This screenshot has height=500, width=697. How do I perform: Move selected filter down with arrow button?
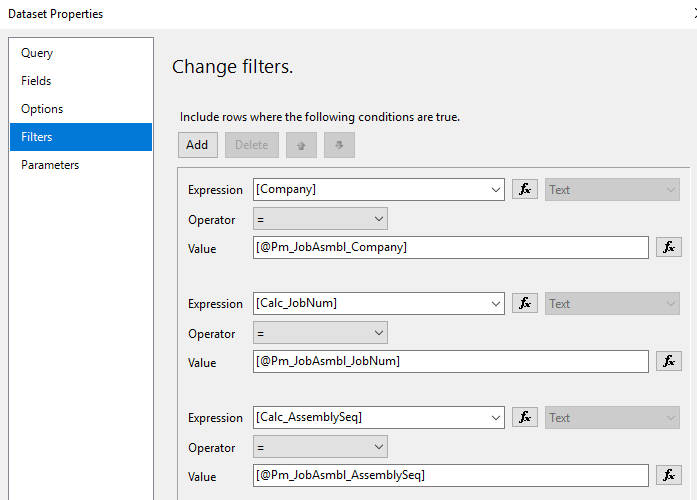pos(339,145)
